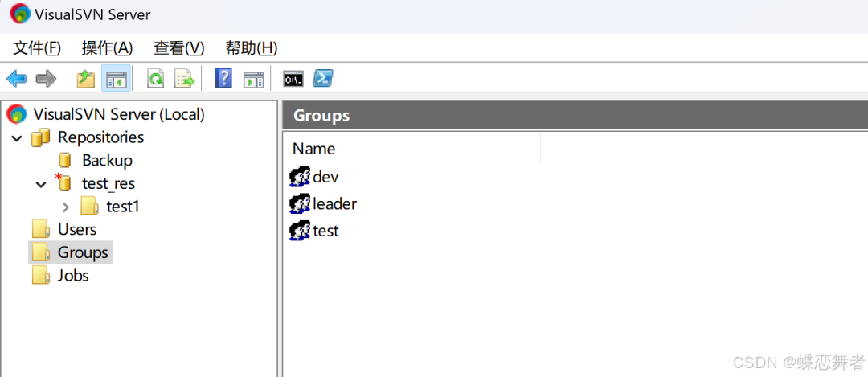Click the Export List toolbar icon

click(185, 79)
